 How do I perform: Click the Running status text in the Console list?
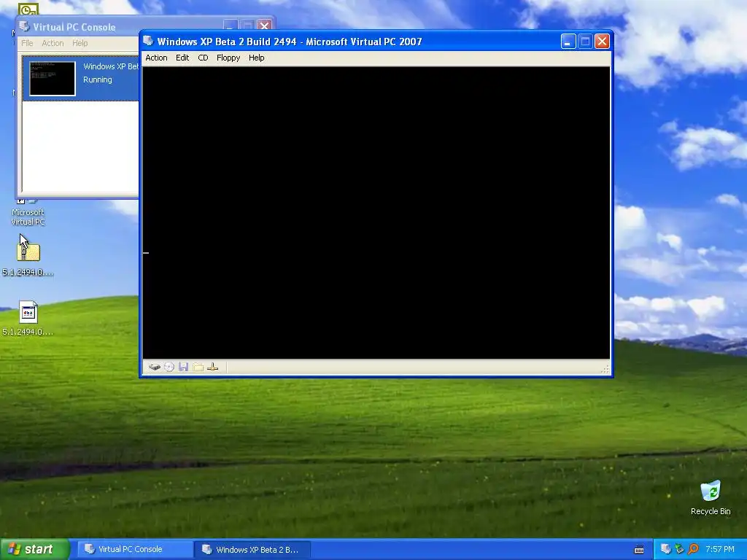coord(98,79)
